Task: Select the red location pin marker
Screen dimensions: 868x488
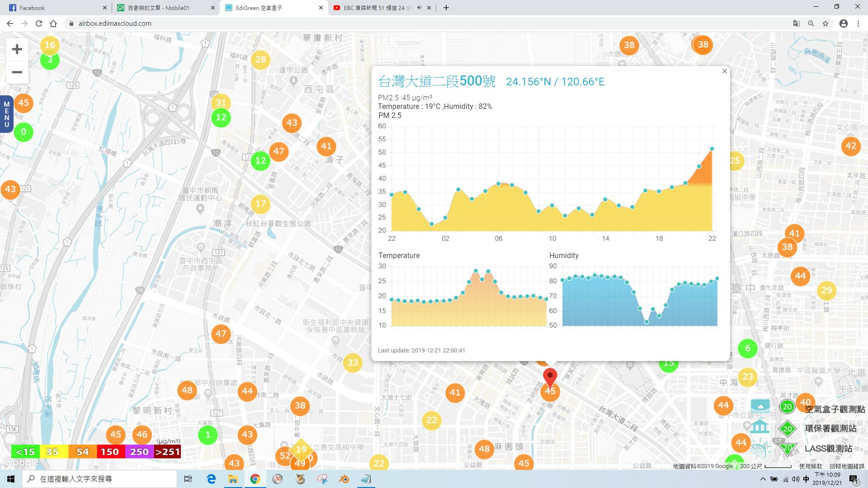Action: 550,378
